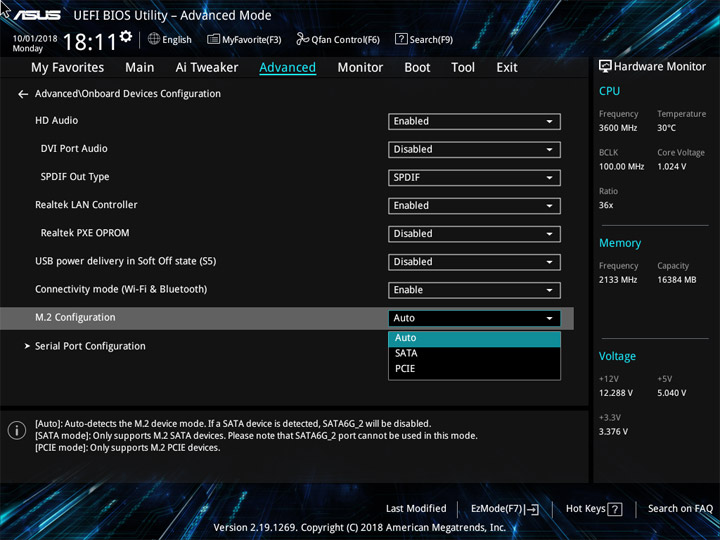This screenshot has width=720, height=540.
Task: Click the back arrow beside Advanced\Onboard Devices Configuration
Action: point(22,94)
